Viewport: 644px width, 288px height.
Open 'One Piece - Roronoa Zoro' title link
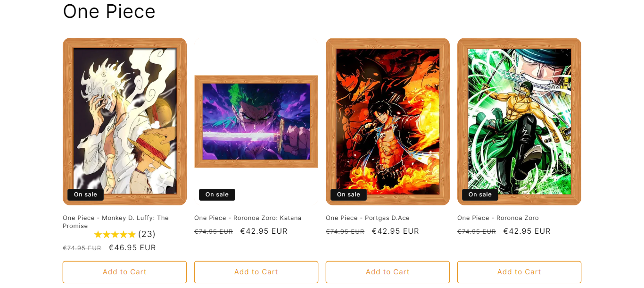[498, 218]
